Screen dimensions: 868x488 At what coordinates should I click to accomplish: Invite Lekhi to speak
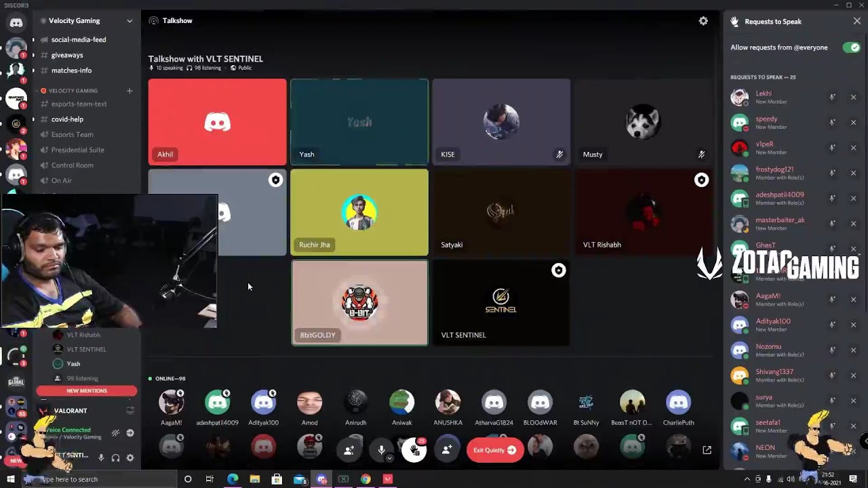tap(832, 97)
